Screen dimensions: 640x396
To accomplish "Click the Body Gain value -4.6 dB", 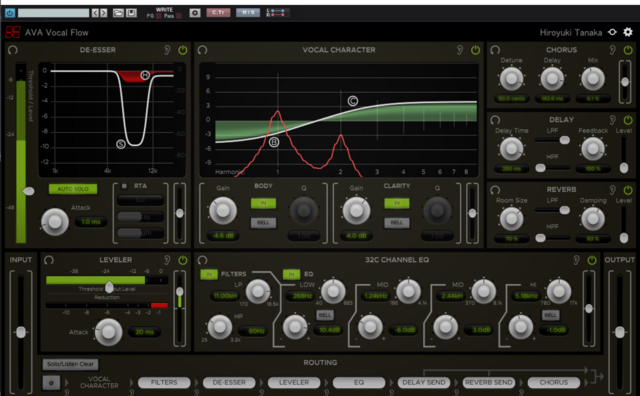I will coord(223,236).
